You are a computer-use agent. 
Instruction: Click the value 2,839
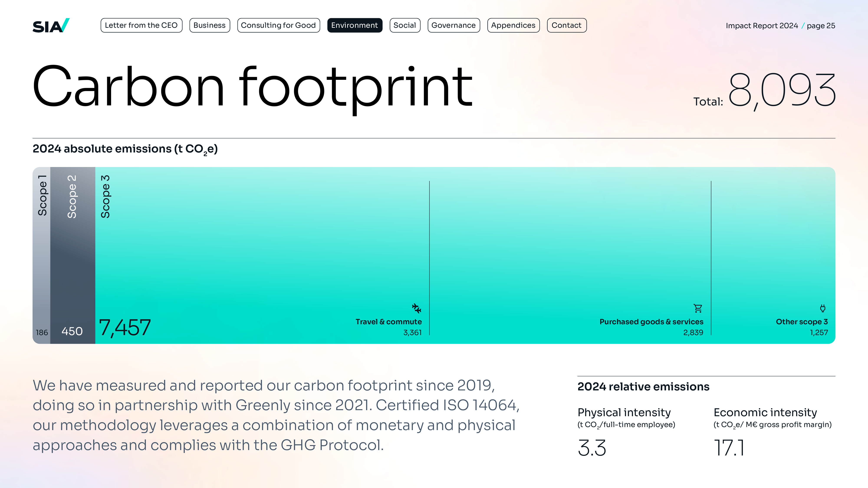pos(693,333)
